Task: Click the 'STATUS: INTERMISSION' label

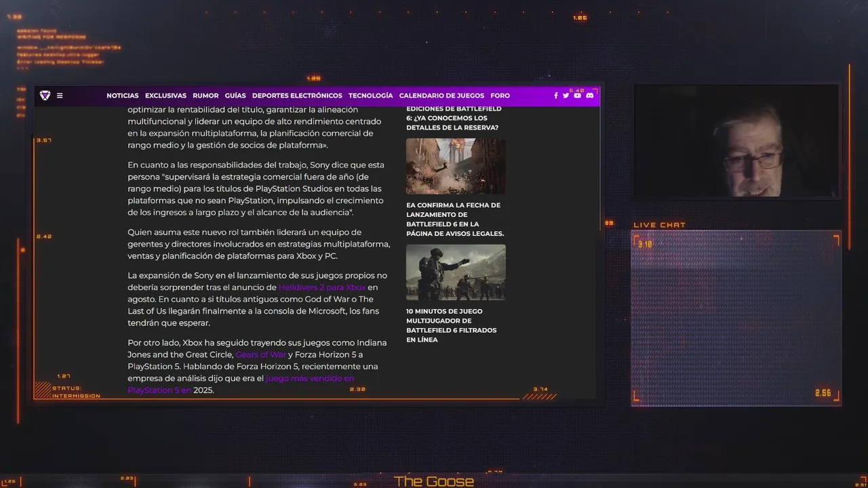Action: [x=76, y=392]
